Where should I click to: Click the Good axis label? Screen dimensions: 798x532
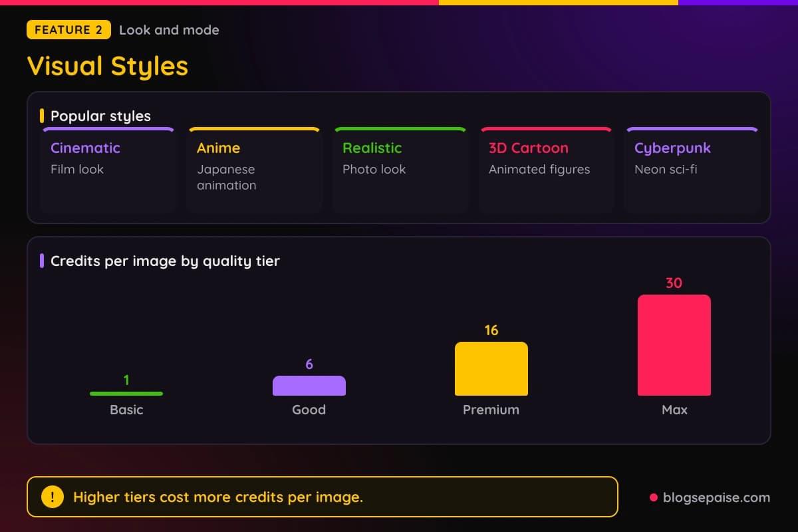[x=309, y=410]
